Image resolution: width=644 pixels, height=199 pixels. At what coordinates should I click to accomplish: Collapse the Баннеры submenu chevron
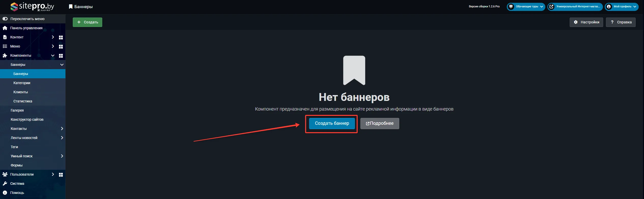(x=62, y=65)
